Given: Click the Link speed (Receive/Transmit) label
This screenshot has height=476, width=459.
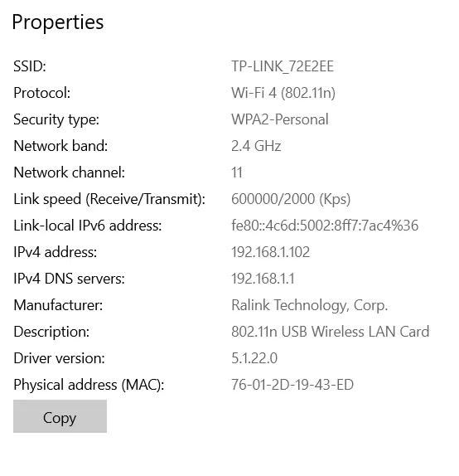Looking at the screenshot, I should pyautogui.click(x=109, y=199).
